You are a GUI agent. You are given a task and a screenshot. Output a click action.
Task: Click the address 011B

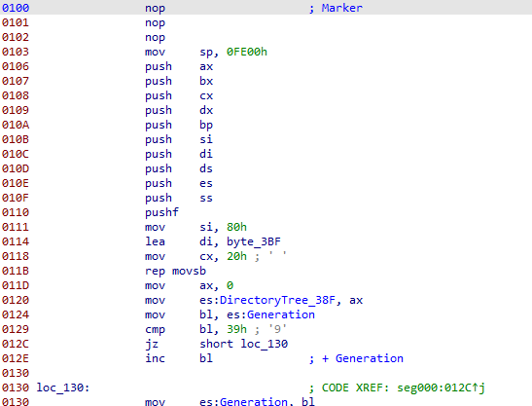pos(16,271)
